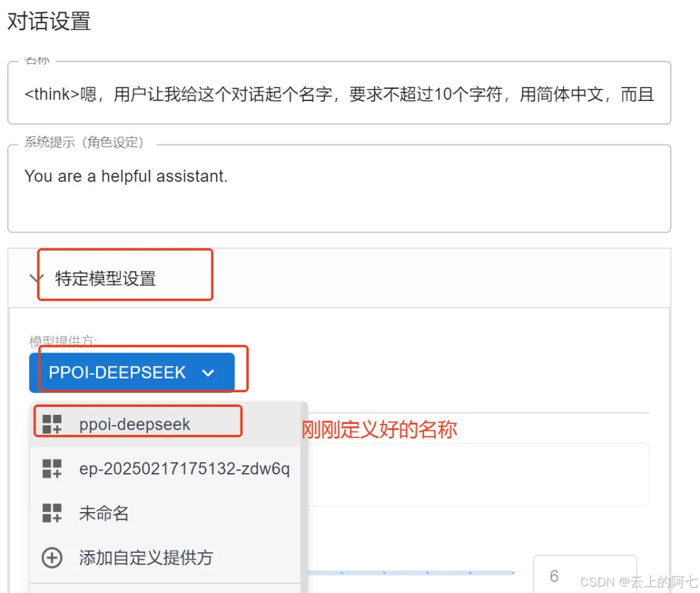Click the plus circle icon for 添加自定义提供方
The width and height of the screenshot is (700, 593).
coord(52,558)
